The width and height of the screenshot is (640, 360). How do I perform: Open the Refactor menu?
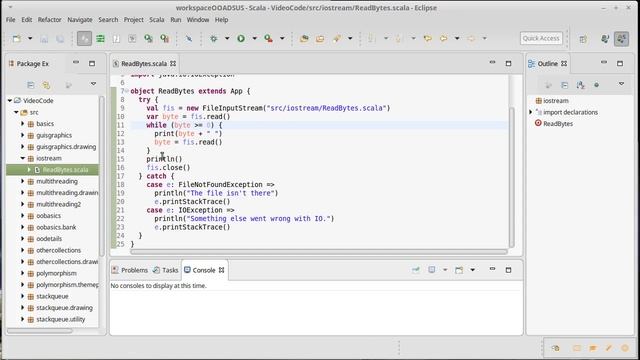[x=49, y=20]
